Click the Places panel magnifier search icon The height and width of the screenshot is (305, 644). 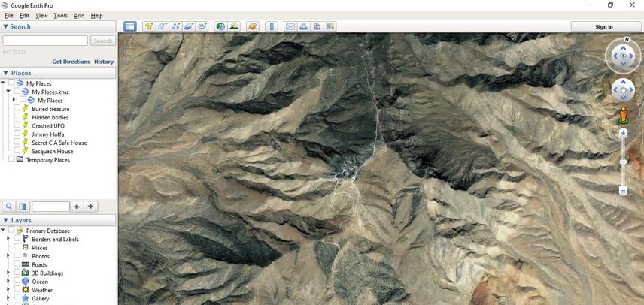(9, 206)
